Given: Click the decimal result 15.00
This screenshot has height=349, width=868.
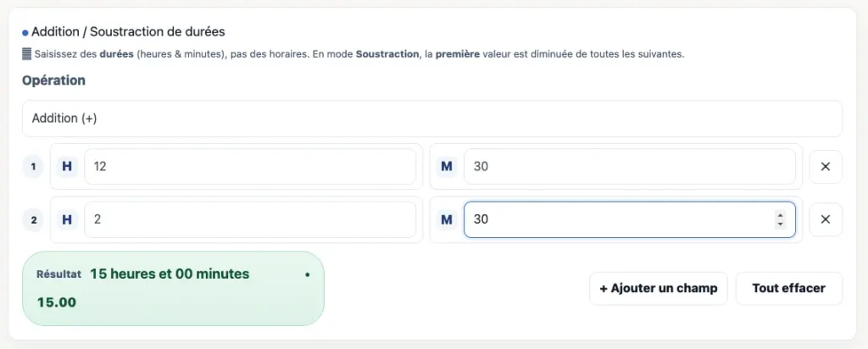Looking at the screenshot, I should point(57,302).
